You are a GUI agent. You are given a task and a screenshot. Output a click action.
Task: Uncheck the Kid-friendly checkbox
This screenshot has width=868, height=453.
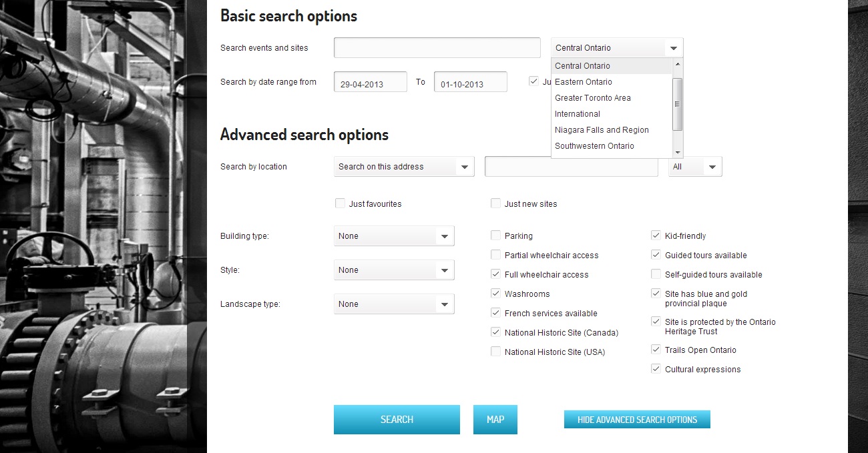[656, 236]
